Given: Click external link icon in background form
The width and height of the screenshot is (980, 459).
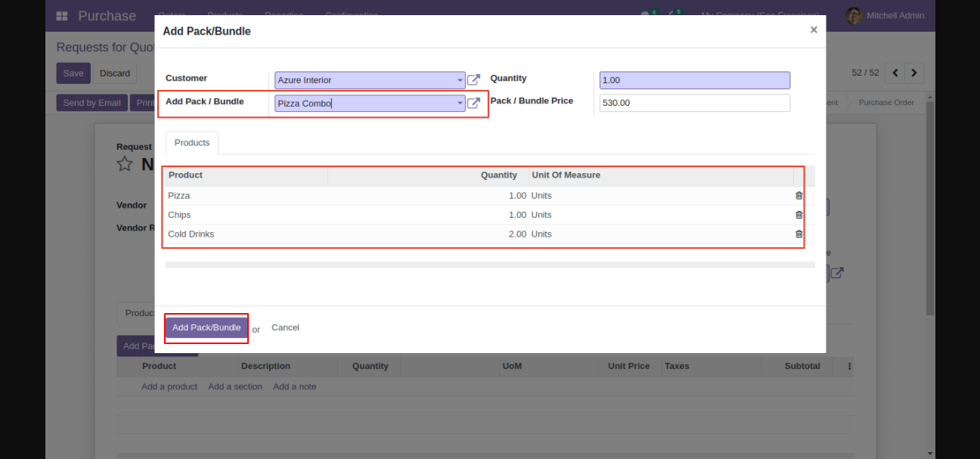Looking at the screenshot, I should coord(837,273).
